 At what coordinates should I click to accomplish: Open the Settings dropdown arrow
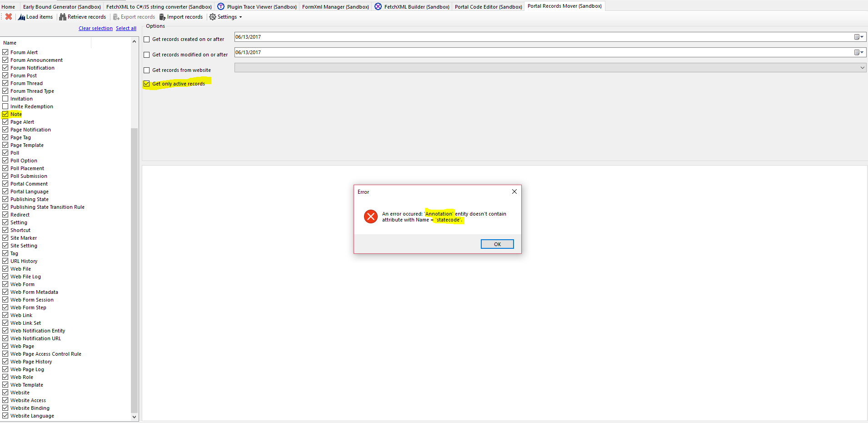point(240,17)
